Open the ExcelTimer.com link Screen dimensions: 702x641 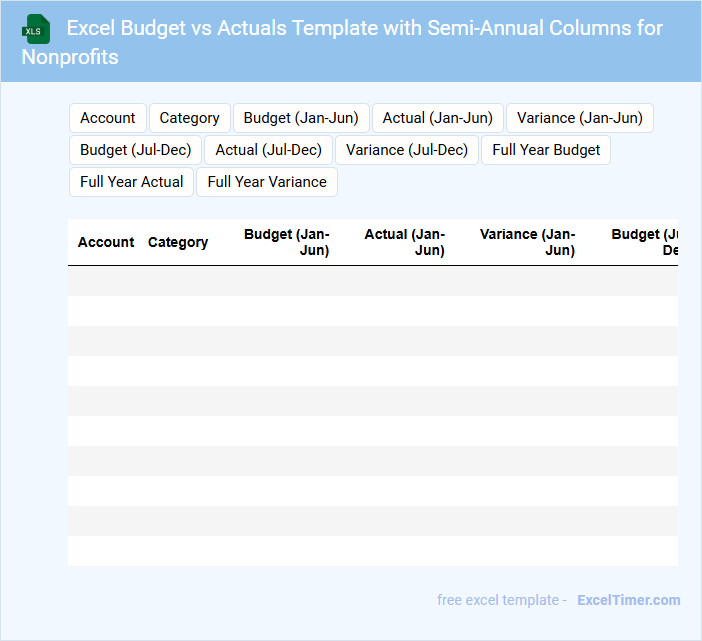pyautogui.click(x=628, y=600)
